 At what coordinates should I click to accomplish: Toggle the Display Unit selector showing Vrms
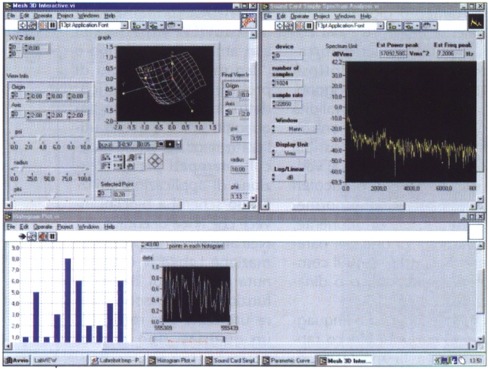coord(289,153)
